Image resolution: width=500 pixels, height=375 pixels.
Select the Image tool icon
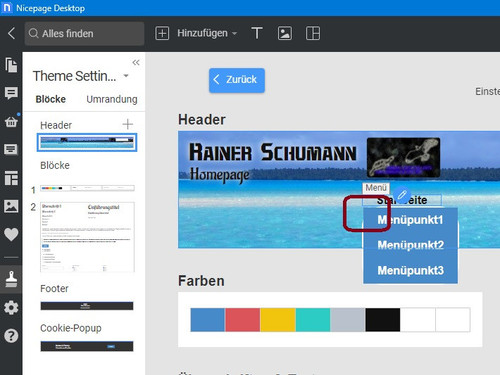(x=285, y=33)
